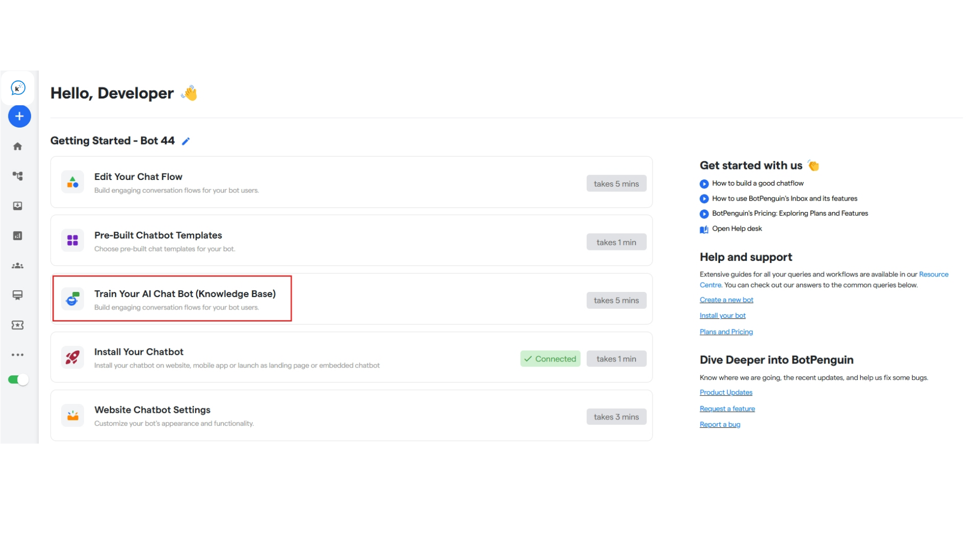968x560 pixels.
Task: Go to Home via sidebar house icon
Action: (x=18, y=146)
